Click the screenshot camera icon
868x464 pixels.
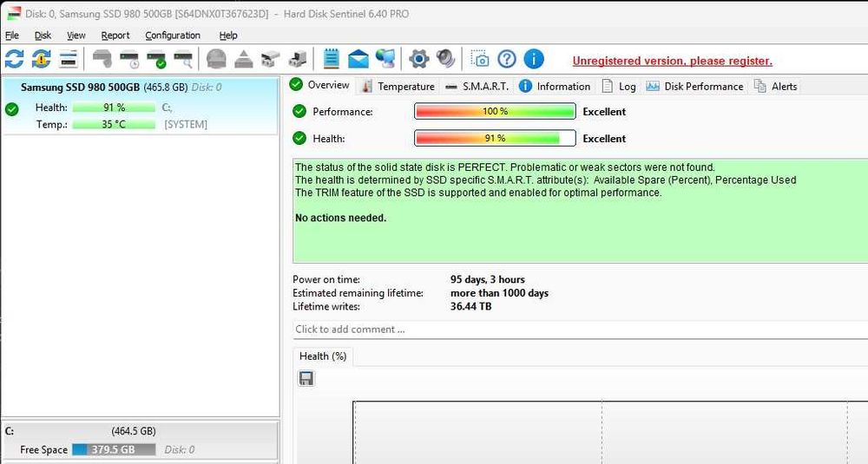click(480, 59)
